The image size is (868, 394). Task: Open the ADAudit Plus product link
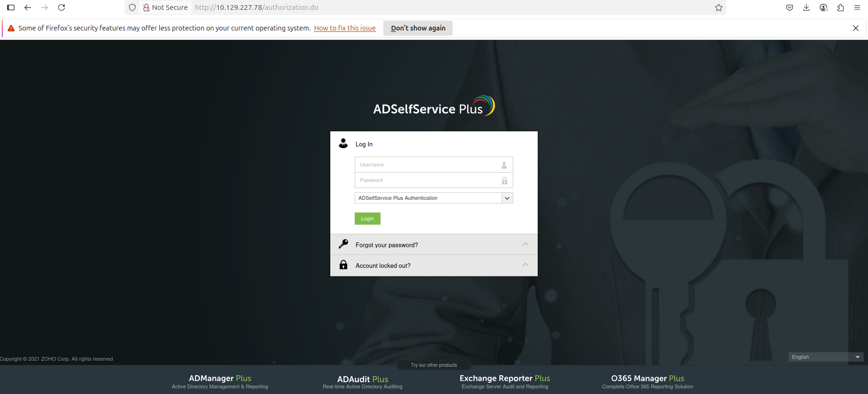point(363,382)
